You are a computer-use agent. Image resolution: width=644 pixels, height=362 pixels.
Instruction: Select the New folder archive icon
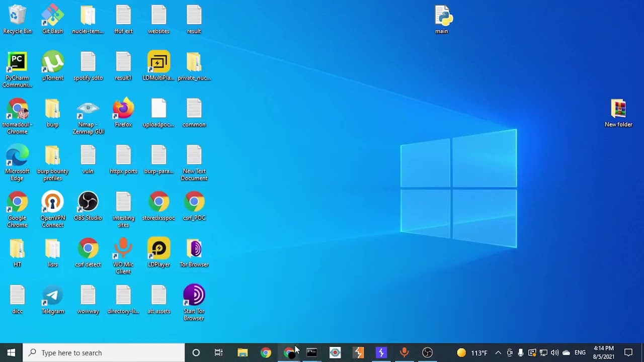point(618,113)
